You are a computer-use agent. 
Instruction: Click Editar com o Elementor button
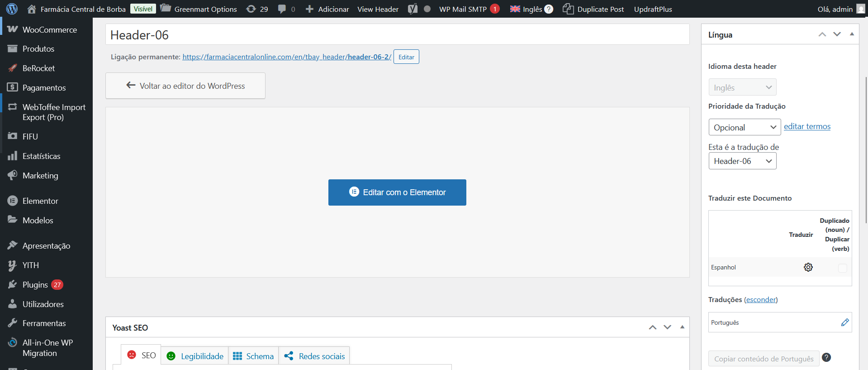pos(397,192)
